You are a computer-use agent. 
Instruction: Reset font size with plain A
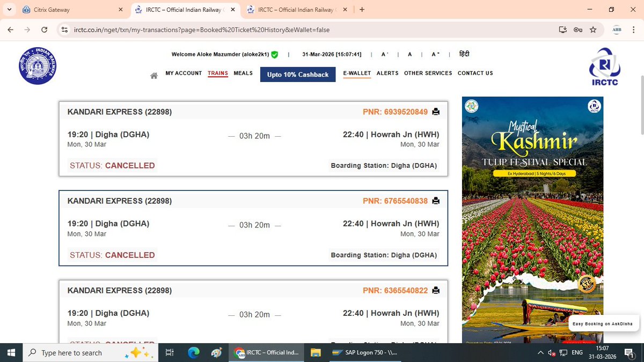tap(410, 54)
